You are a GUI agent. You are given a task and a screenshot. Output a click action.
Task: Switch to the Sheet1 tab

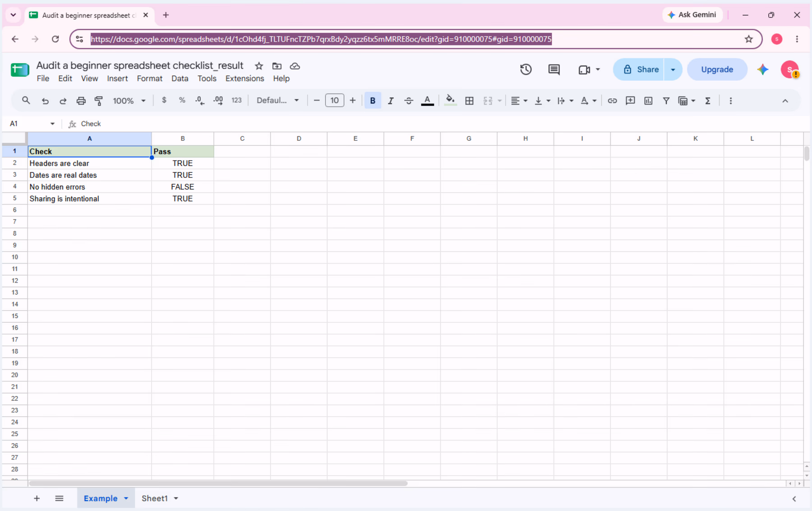[x=155, y=498]
